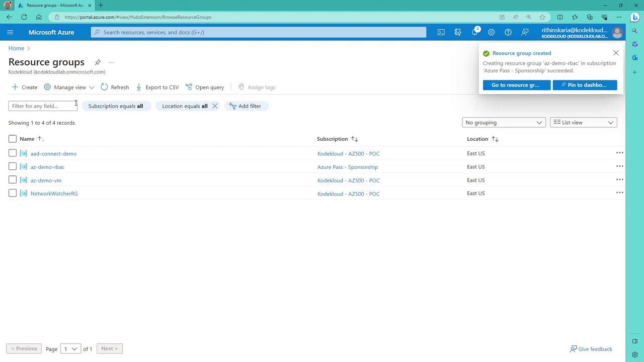Image resolution: width=644 pixels, height=362 pixels.
Task: Open browser Collections icon
Action: click(590, 17)
